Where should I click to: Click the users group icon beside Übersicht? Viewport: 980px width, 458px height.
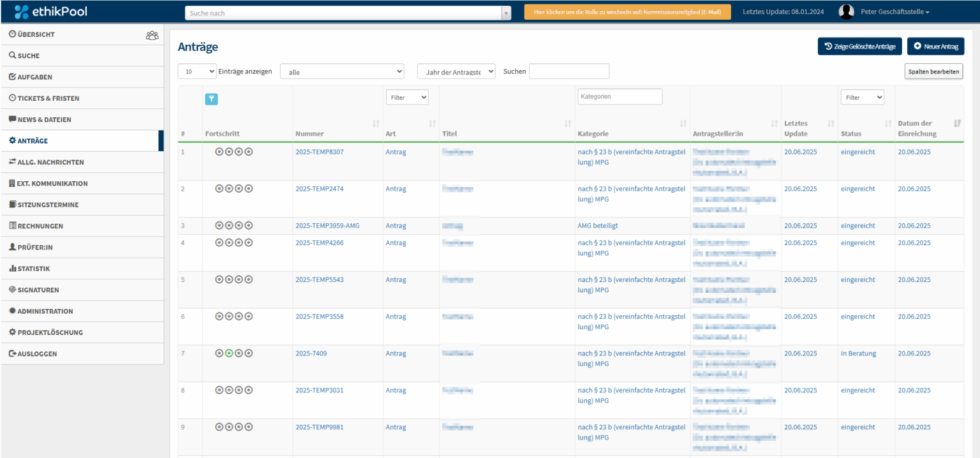coord(152,35)
